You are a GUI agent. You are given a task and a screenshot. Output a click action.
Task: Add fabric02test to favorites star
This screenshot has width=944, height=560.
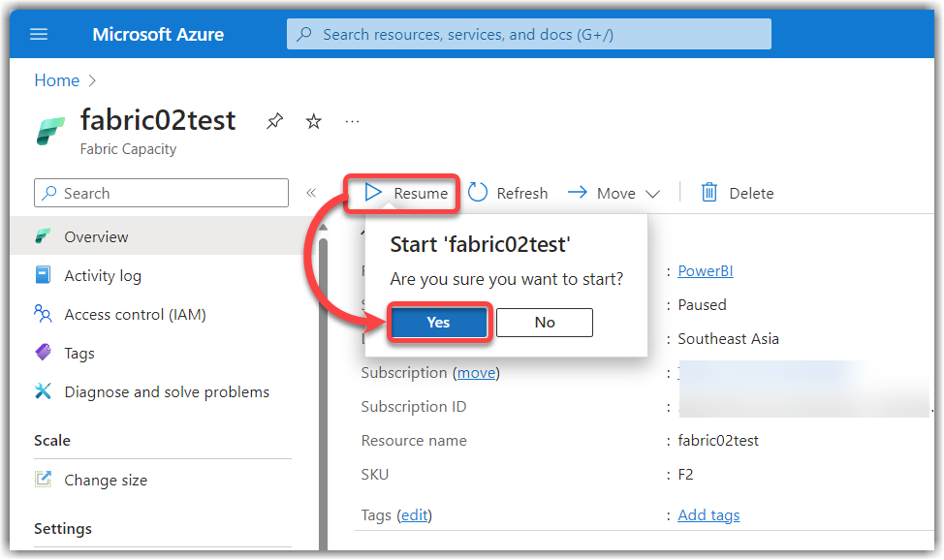click(314, 121)
